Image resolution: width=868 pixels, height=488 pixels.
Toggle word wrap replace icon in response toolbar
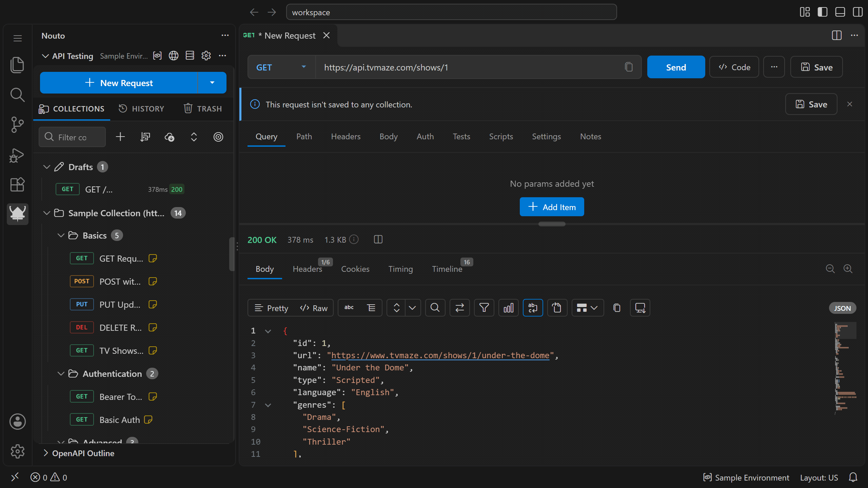pos(533,308)
